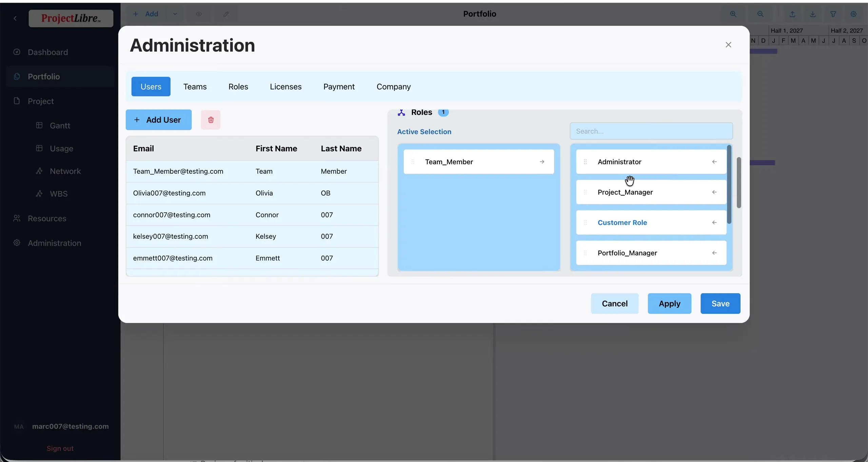Expand the Add dropdown chevron
868x462 pixels.
[175, 14]
